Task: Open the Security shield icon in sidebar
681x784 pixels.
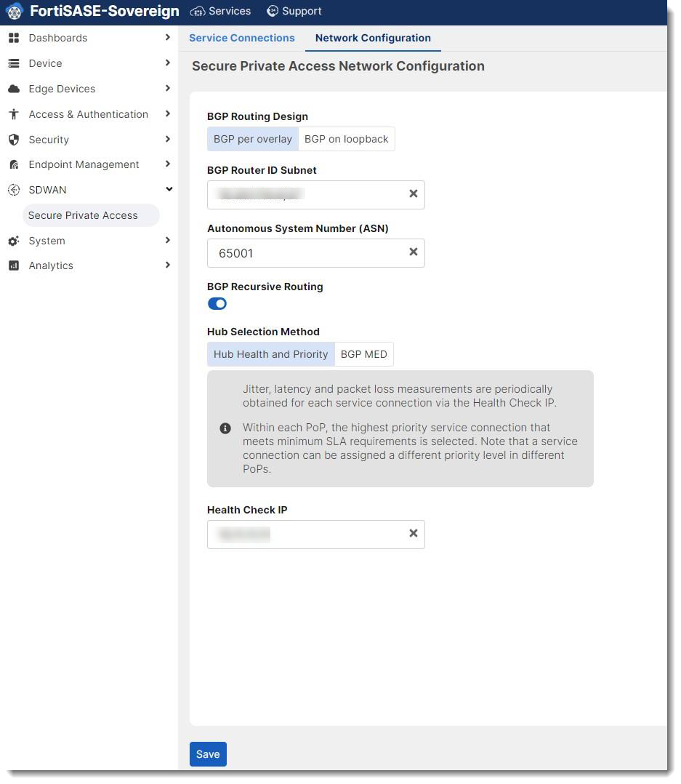Action: coord(14,139)
